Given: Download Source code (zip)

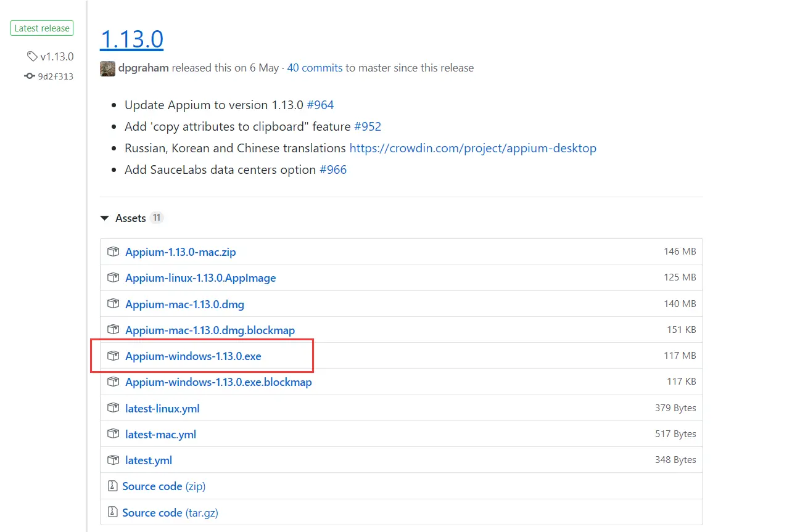Looking at the screenshot, I should click(x=163, y=486).
